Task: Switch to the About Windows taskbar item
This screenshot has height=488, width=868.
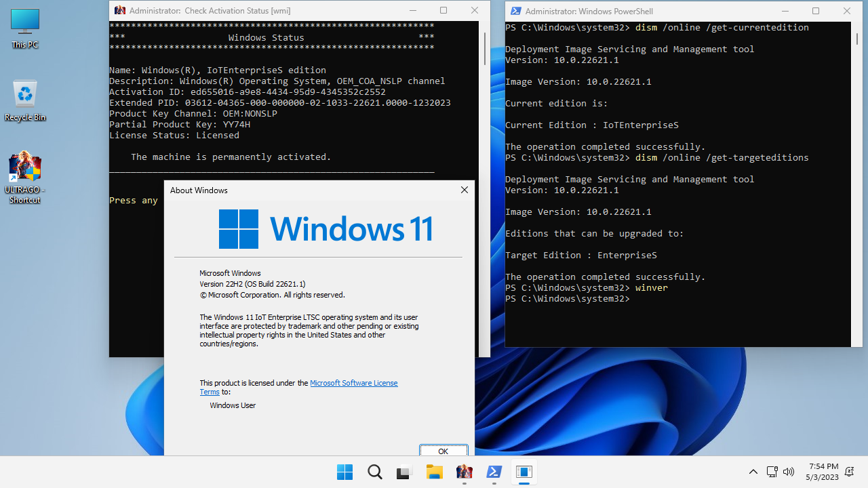Action: click(524, 472)
